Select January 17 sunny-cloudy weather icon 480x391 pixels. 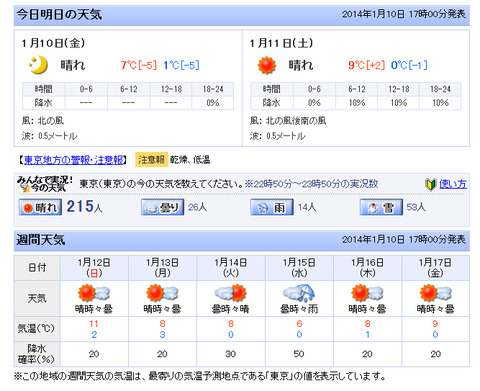pyautogui.click(x=435, y=293)
